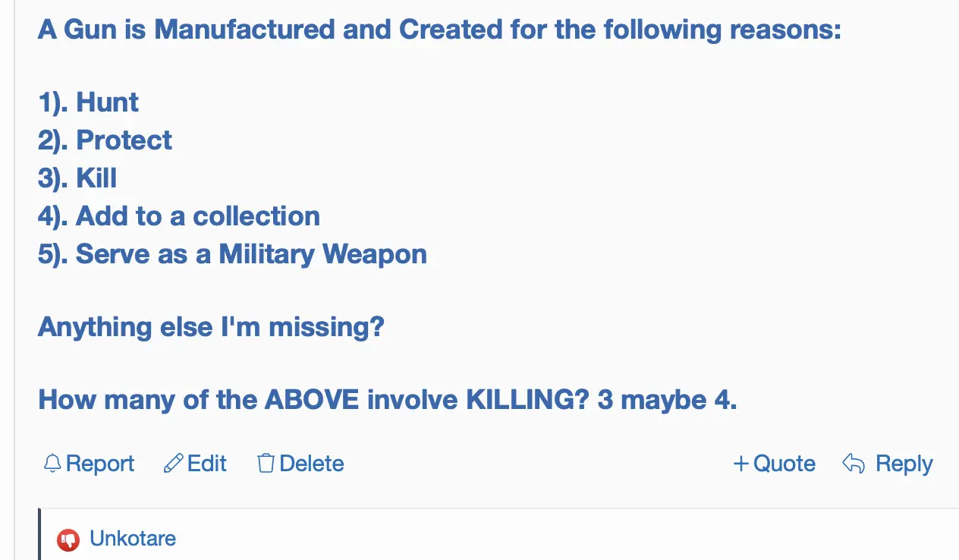959x560 pixels.
Task: Click the "2). Protect" list line
Action: (x=105, y=140)
